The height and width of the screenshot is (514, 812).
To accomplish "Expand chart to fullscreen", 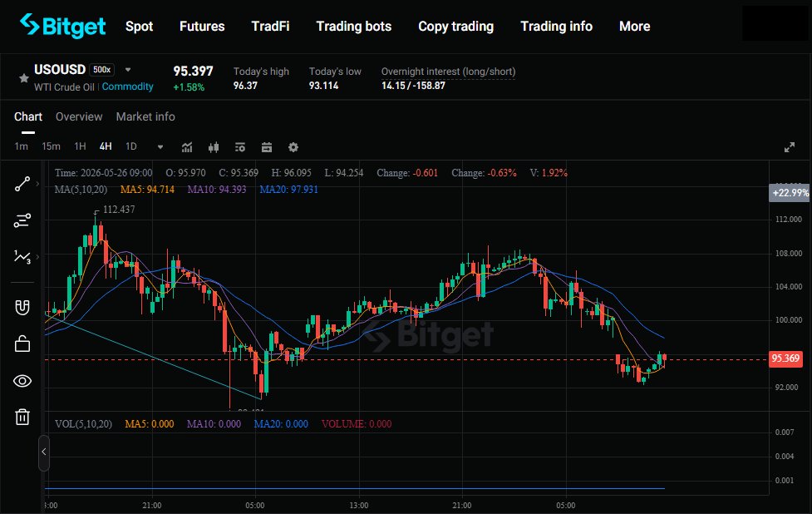I will click(x=790, y=147).
